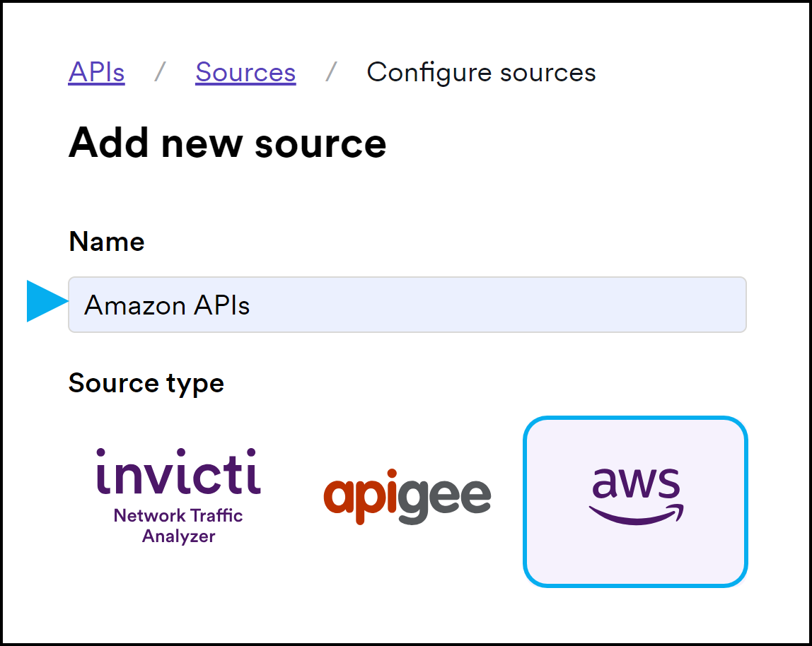Choose the Apigee source type
The width and height of the screenshot is (812, 646).
407,496
